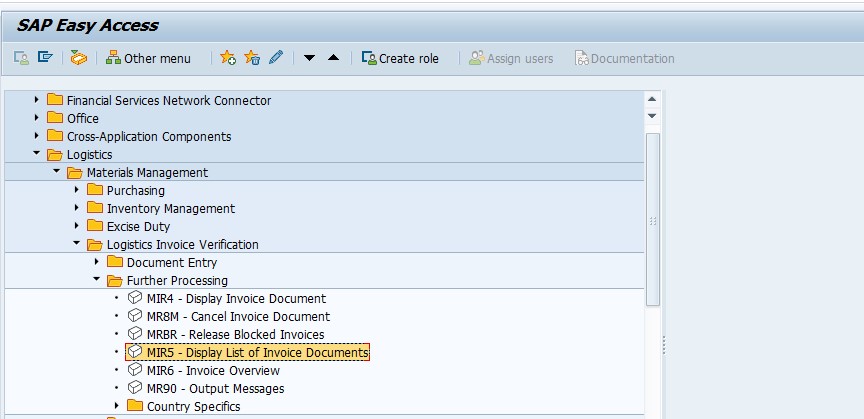Viewport: 864px width, 419px height.
Task: Select Materials Management open folder icon
Action: point(74,173)
